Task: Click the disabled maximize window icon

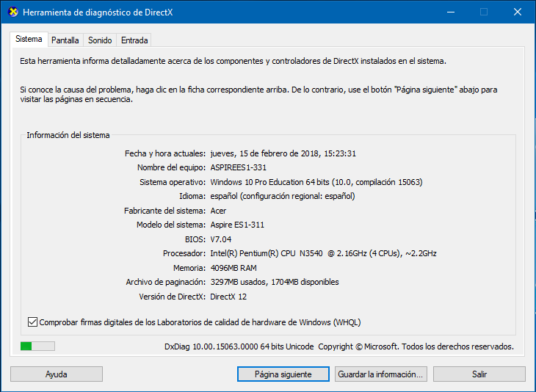Action: pos(484,12)
